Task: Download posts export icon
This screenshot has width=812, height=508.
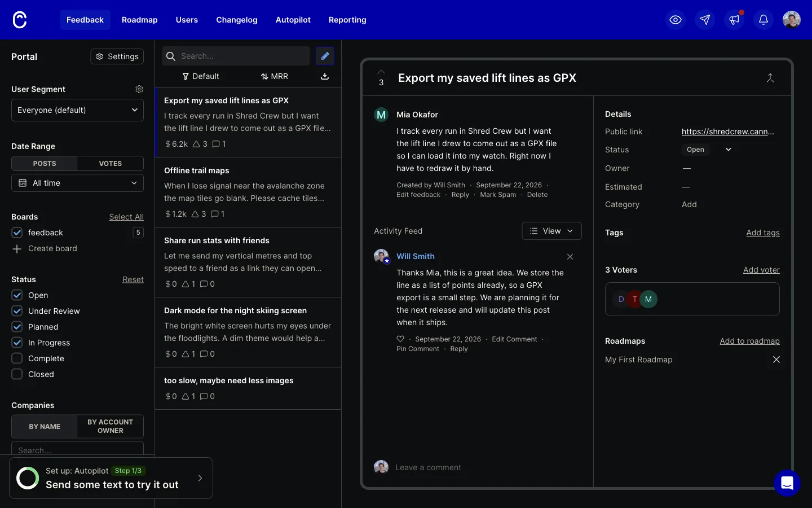Action: (x=325, y=76)
